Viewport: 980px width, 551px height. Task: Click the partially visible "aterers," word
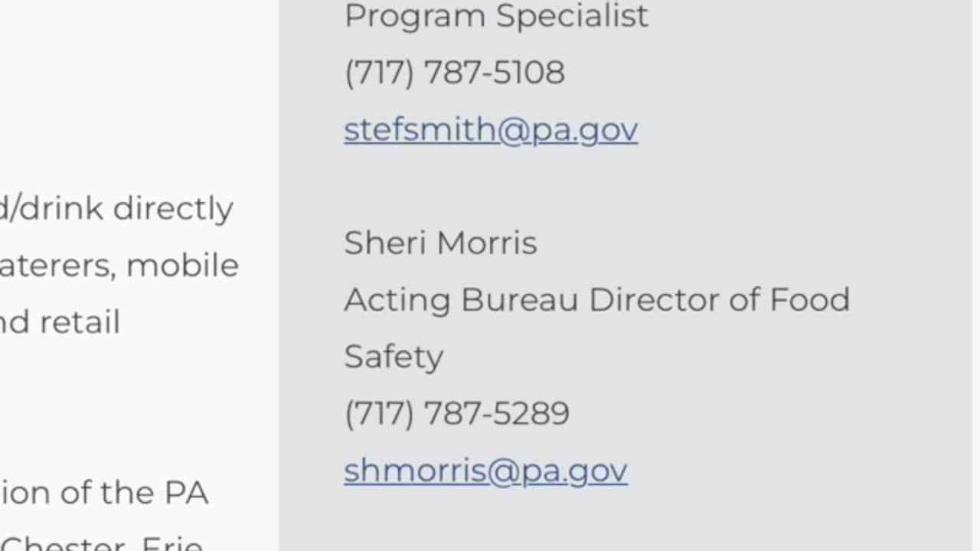tap(58, 267)
